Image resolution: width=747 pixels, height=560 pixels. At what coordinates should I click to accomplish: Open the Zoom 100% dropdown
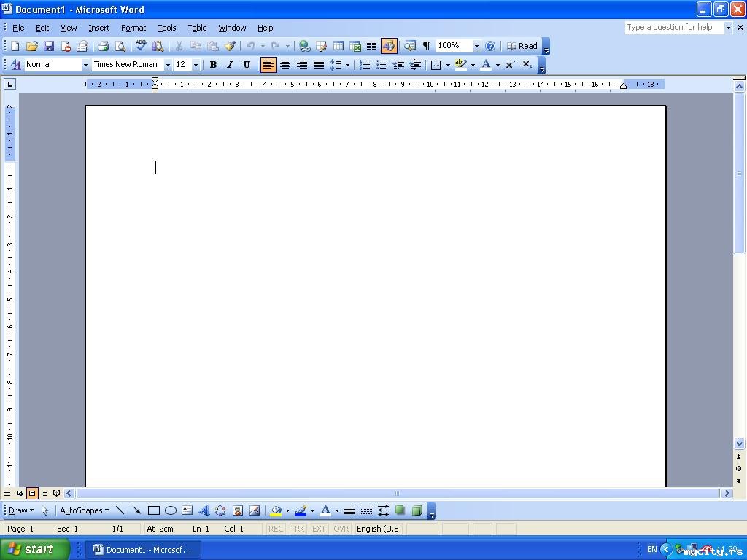[x=476, y=46]
